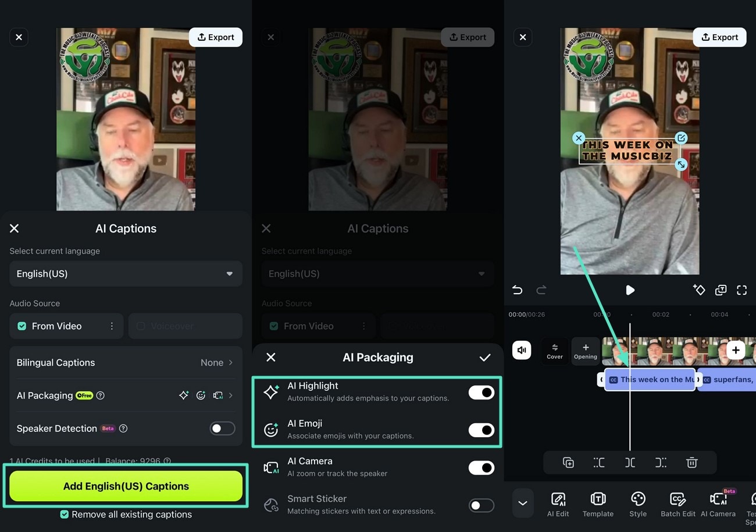Screen dimensions: 756x532
Task: Turn on the Speaker Detection switch
Action: 222,429
